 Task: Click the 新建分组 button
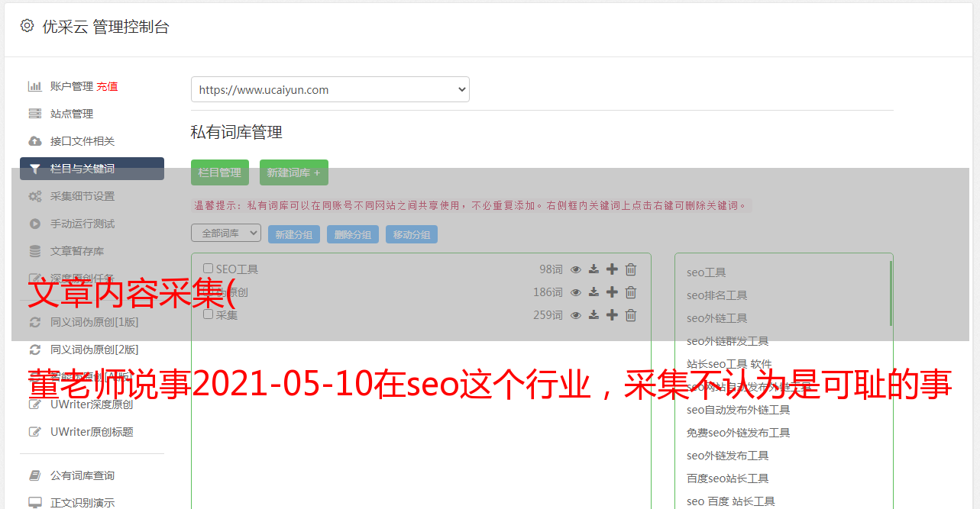[294, 234]
